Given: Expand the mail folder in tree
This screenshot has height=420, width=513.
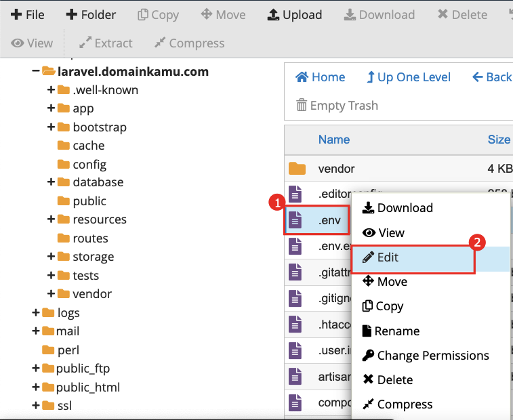Looking at the screenshot, I should tap(36, 331).
